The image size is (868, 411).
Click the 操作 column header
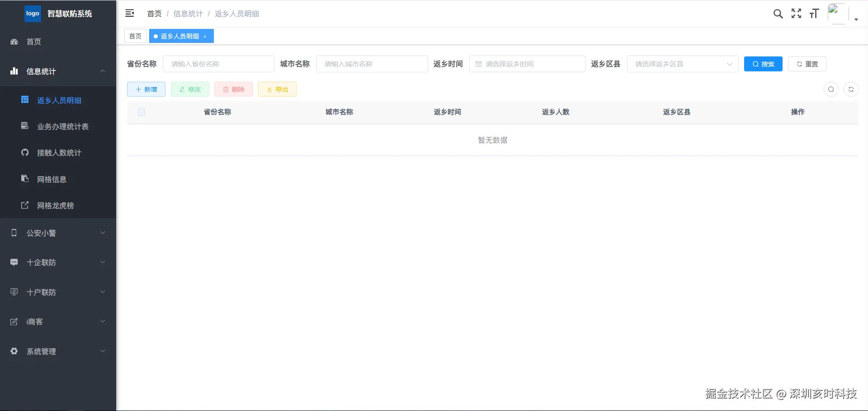pyautogui.click(x=798, y=112)
